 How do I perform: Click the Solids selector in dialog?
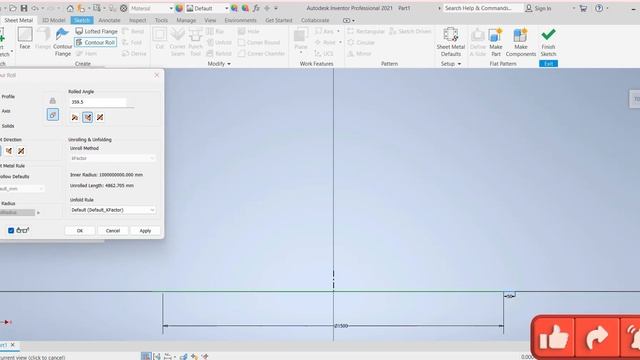tap(7, 126)
